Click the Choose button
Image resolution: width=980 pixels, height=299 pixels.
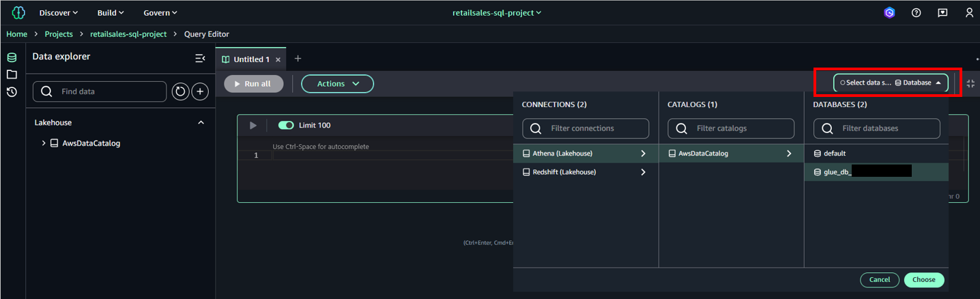point(924,280)
